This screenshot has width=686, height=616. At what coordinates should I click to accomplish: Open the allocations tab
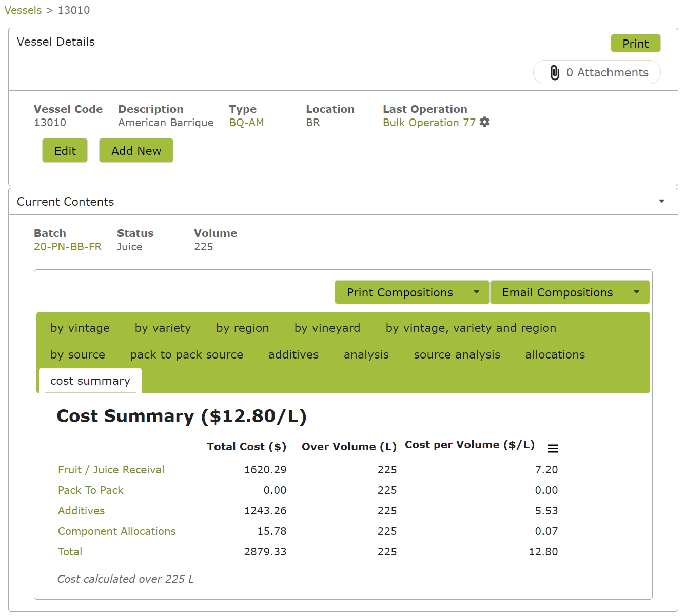click(555, 354)
